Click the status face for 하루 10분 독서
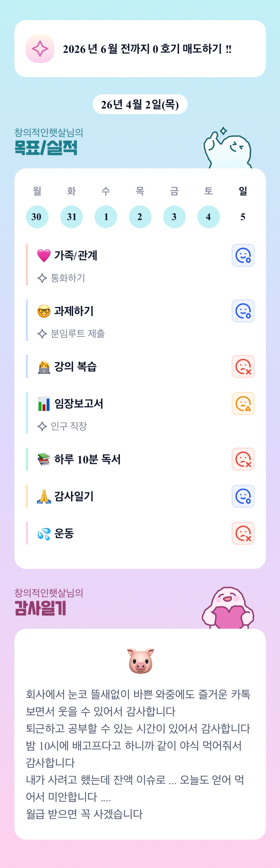 (243, 459)
